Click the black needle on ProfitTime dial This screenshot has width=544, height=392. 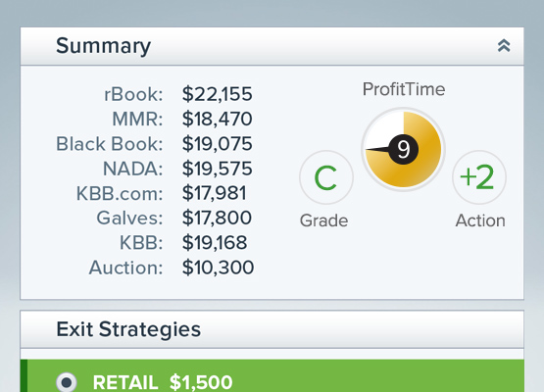[x=380, y=150]
